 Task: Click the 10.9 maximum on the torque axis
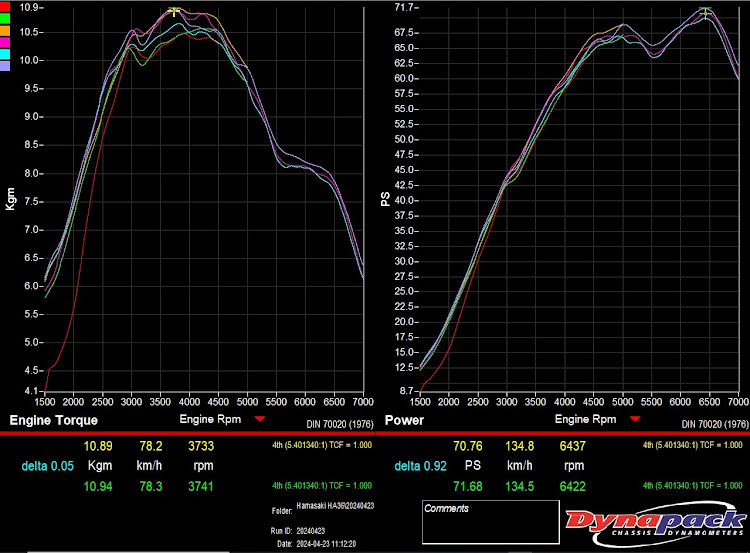31,8
